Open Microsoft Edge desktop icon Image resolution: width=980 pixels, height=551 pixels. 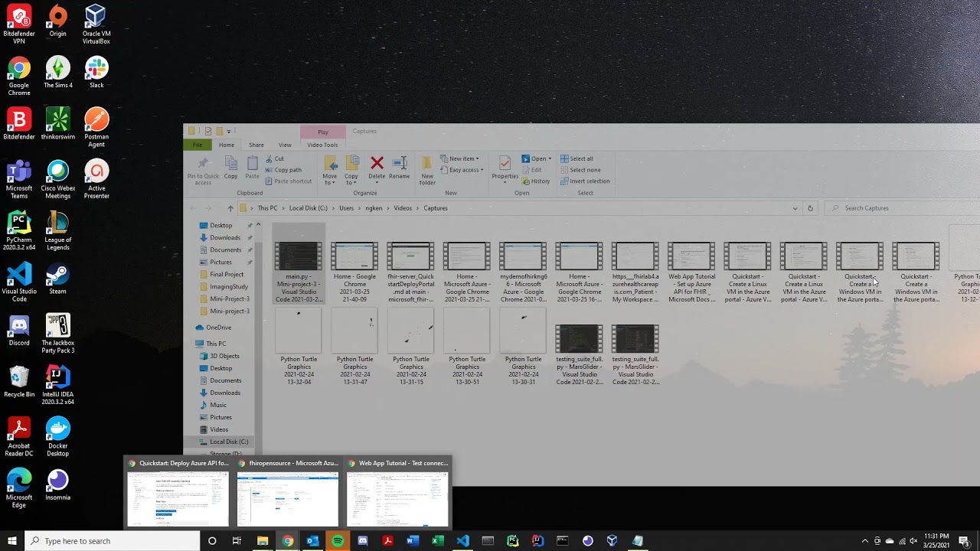[19, 487]
